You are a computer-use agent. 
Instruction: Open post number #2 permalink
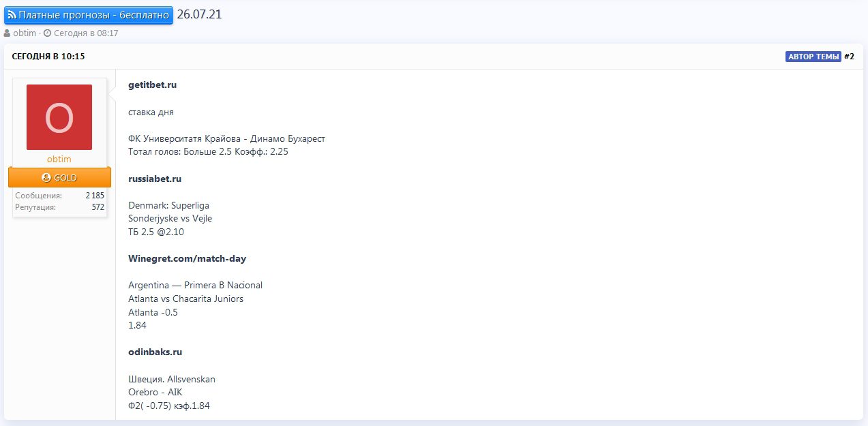pos(849,57)
